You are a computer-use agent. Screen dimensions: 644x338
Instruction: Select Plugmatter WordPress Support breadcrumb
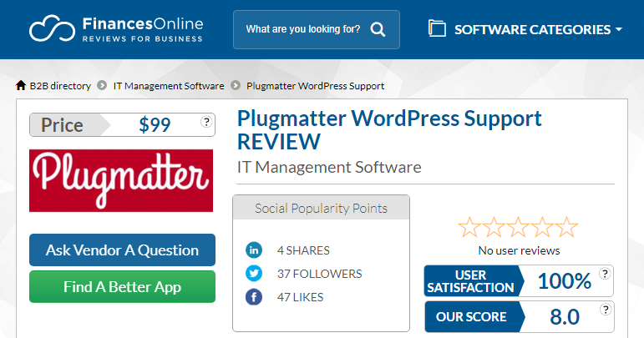tap(314, 86)
